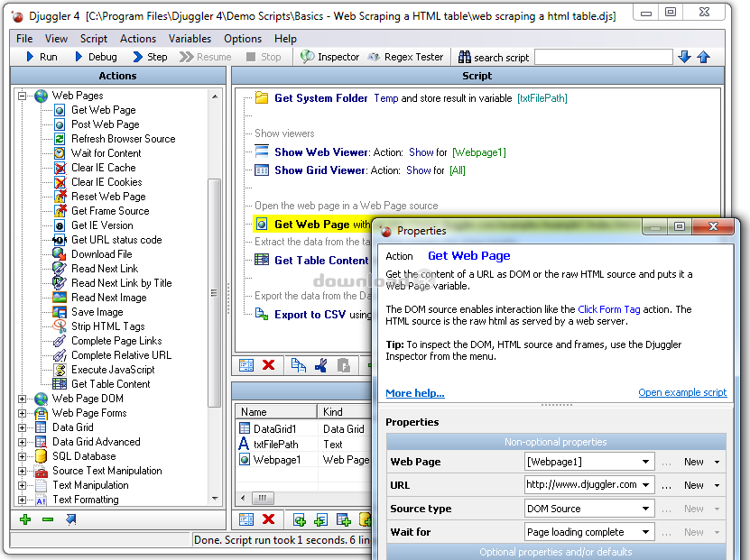This screenshot has width=750, height=560.
Task: Click the Wait for Content clock icon
Action: pos(60,153)
